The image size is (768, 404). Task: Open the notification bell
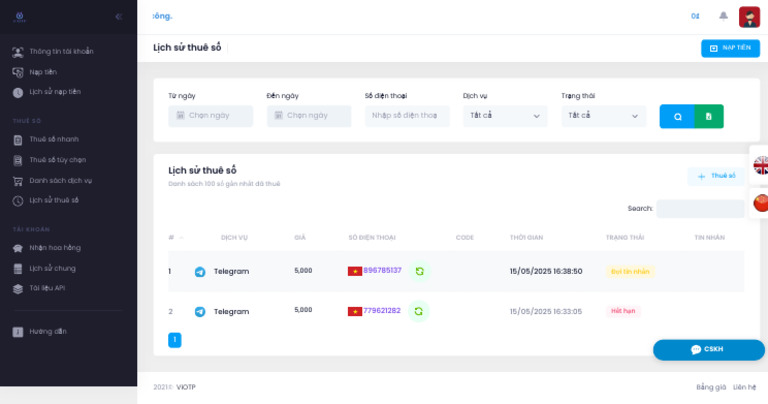point(723,16)
